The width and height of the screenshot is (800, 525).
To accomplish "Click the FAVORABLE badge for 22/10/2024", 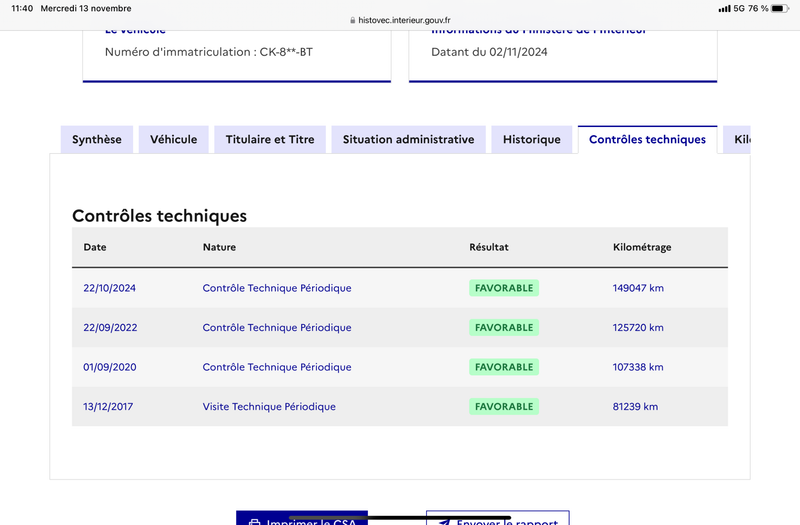I will [x=504, y=288].
